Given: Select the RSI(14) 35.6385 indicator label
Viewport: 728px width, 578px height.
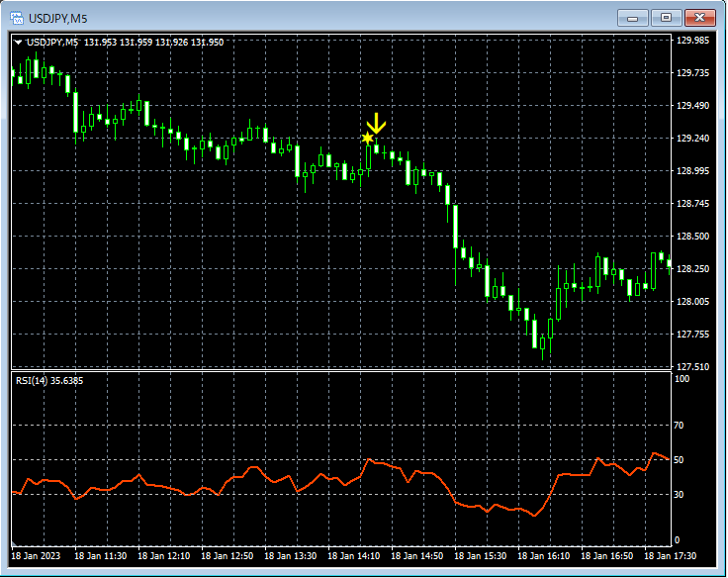Looking at the screenshot, I should pos(49,381).
